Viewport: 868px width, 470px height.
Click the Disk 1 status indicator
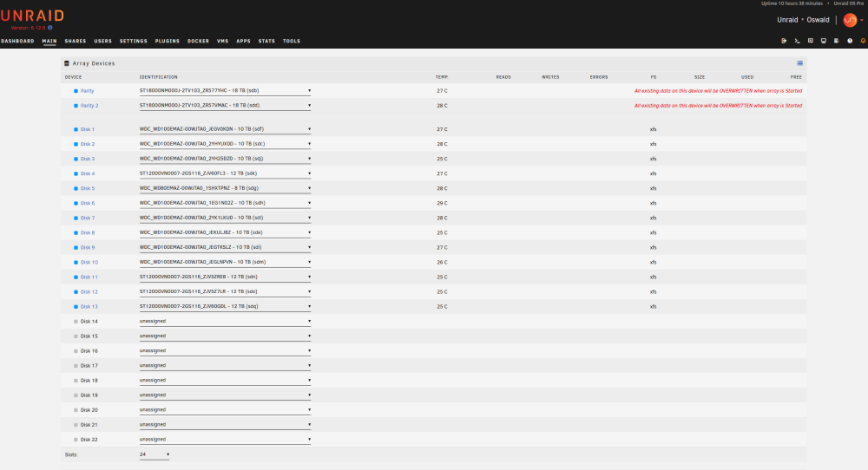click(76, 129)
